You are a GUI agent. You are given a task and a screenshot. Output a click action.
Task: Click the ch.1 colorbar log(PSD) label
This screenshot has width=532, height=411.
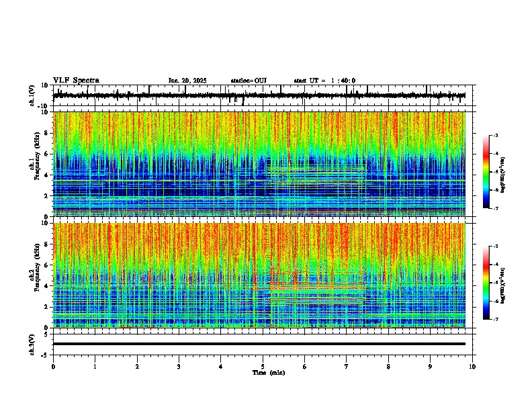[x=502, y=175]
